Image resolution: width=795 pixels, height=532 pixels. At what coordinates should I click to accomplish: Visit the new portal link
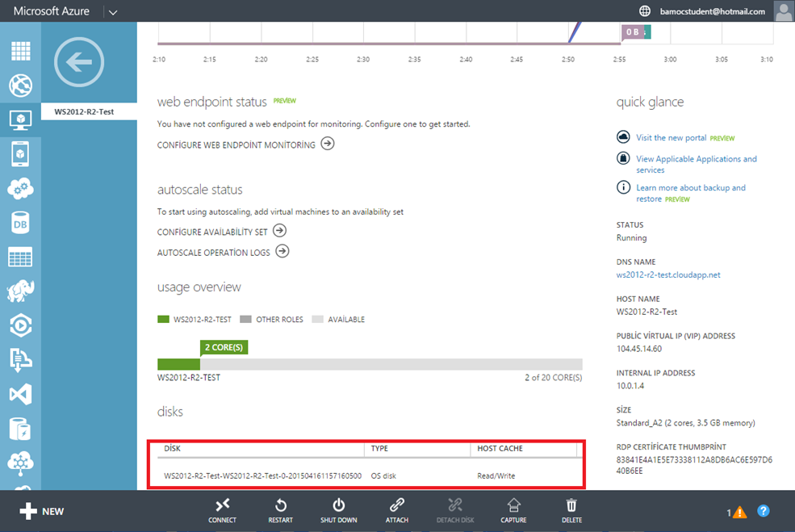point(671,137)
